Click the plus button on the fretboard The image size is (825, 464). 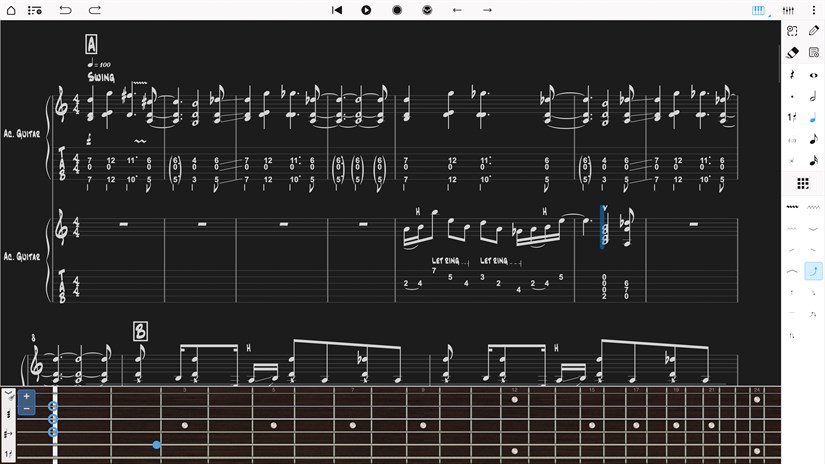26,396
